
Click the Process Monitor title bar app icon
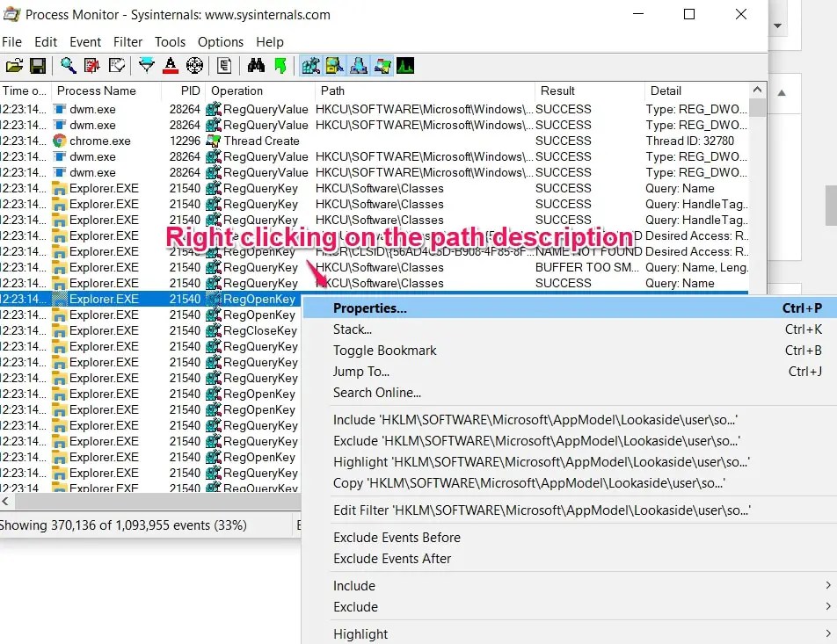pyautogui.click(x=11, y=14)
